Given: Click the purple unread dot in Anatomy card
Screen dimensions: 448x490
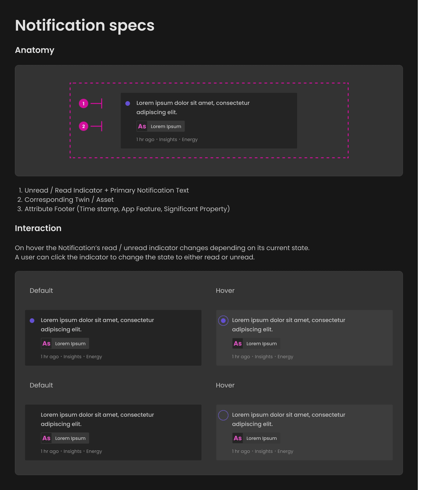Looking at the screenshot, I should pos(128,103).
